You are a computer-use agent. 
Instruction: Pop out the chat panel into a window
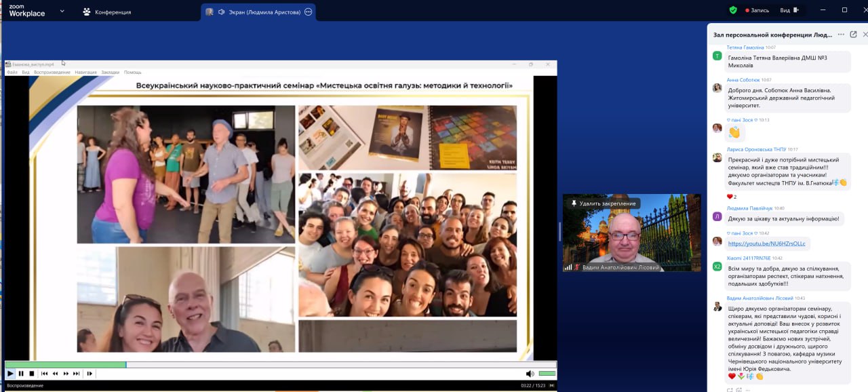point(854,34)
